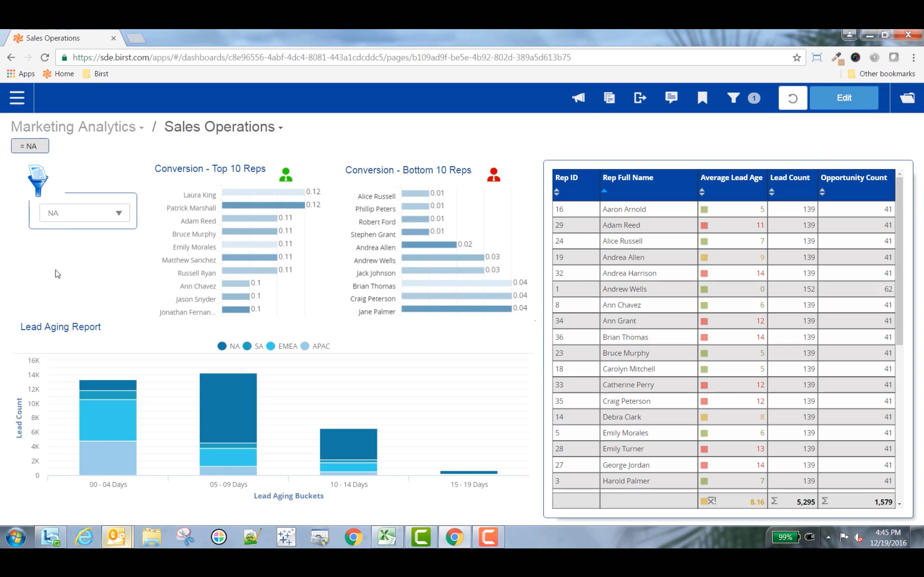Open the comments speech bubble icon
The image size is (924, 577).
[671, 98]
